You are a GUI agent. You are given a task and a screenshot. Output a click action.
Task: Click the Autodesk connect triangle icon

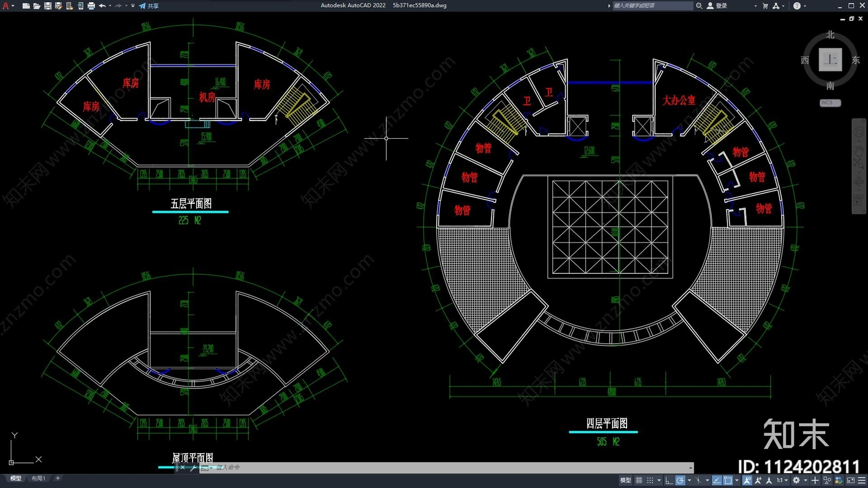776,6
